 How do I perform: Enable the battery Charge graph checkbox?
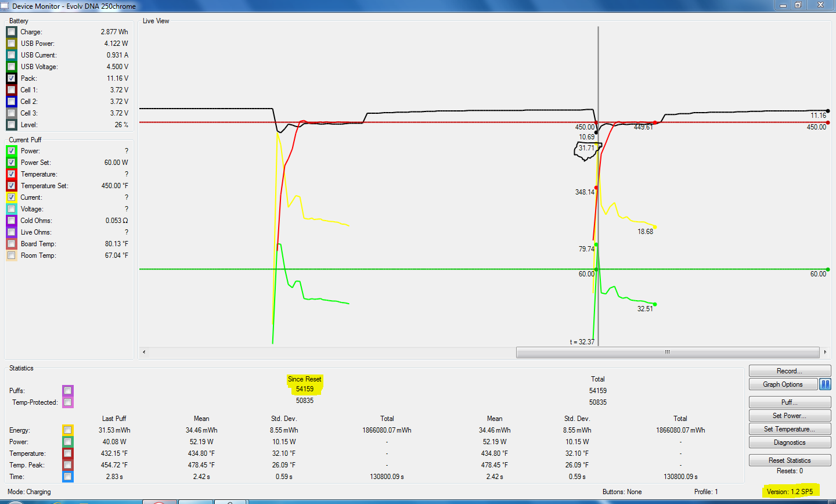point(11,32)
